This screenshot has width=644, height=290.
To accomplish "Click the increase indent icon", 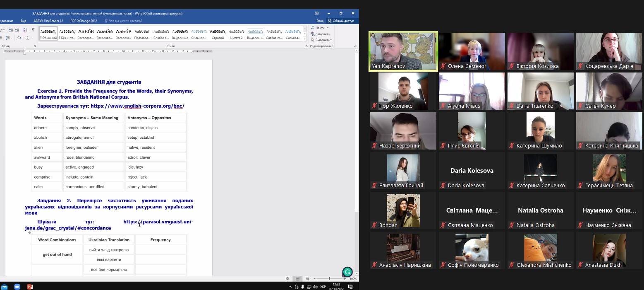I will (17, 30).
